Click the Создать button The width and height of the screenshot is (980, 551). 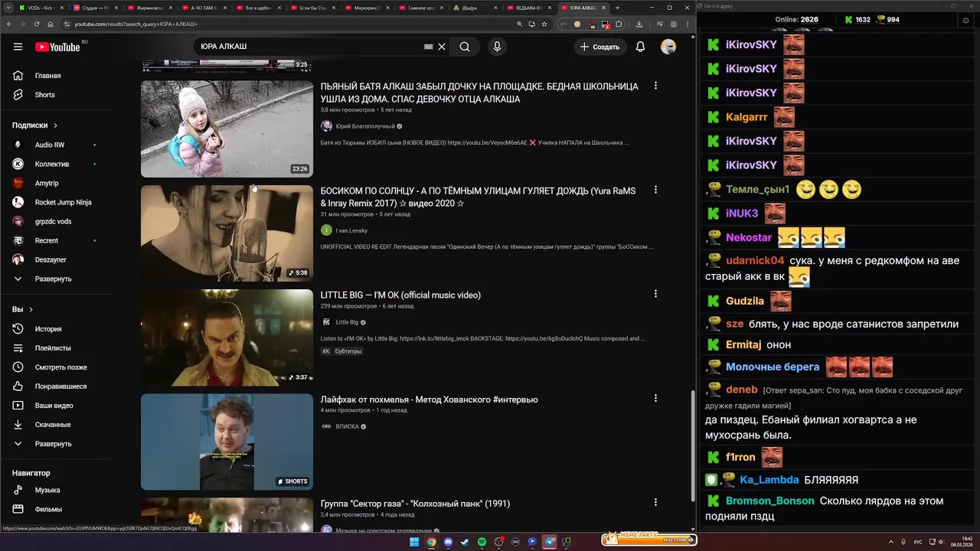599,47
